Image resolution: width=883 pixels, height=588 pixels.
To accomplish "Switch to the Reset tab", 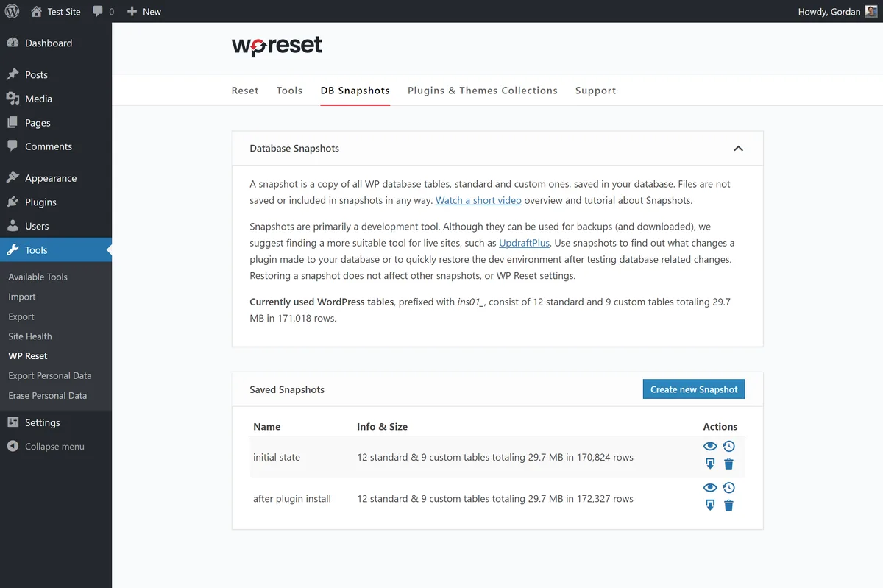I will pos(245,91).
